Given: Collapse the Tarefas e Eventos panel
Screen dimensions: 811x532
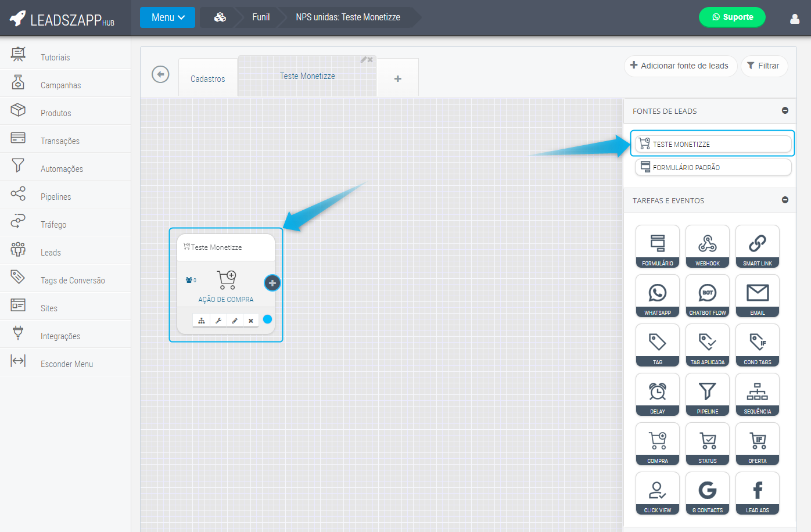Looking at the screenshot, I should [x=785, y=200].
